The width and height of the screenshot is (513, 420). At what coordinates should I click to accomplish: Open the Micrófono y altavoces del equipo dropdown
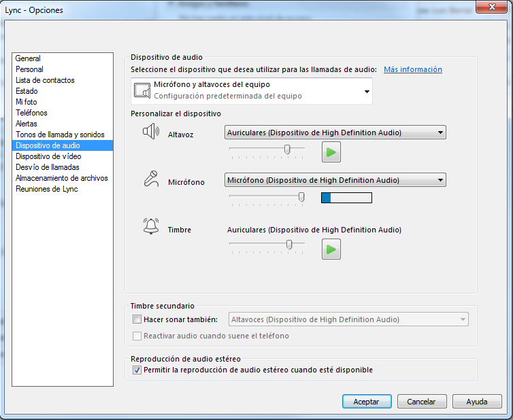(x=252, y=91)
